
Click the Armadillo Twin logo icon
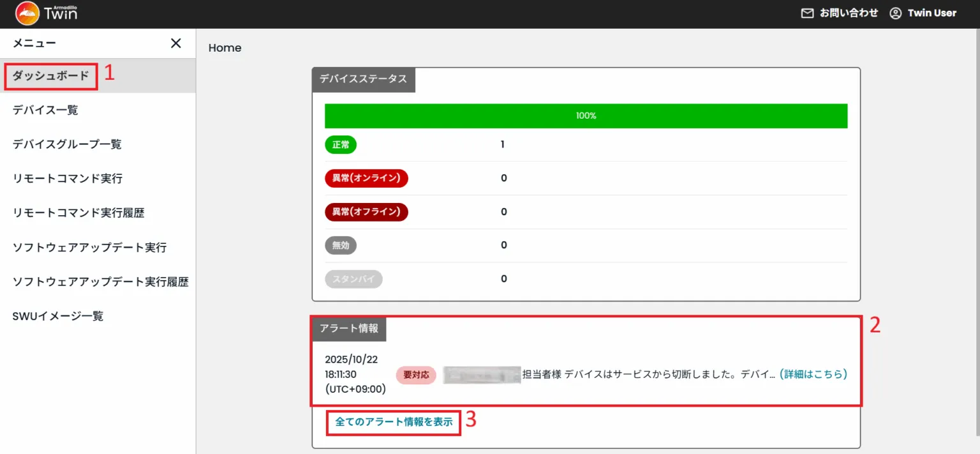27,12
